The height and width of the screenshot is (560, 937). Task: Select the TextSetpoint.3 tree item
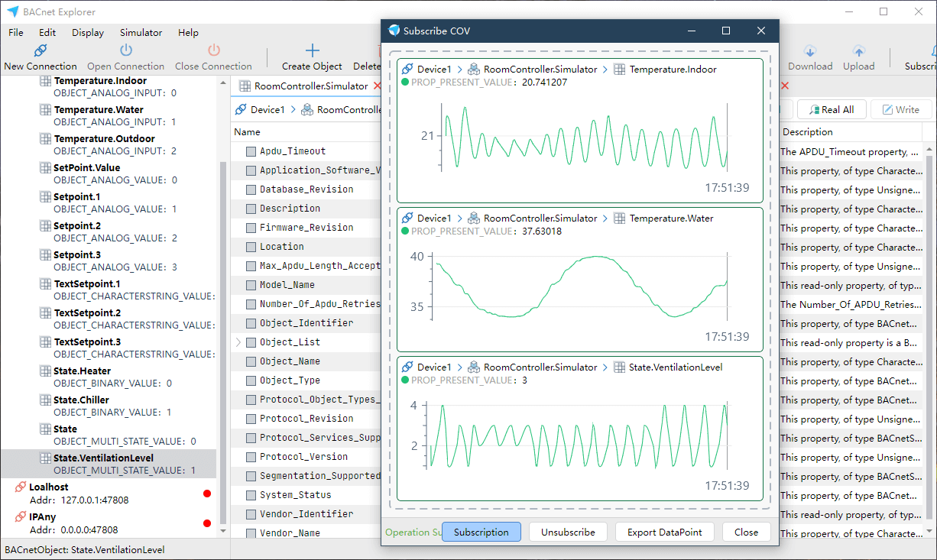point(109,348)
